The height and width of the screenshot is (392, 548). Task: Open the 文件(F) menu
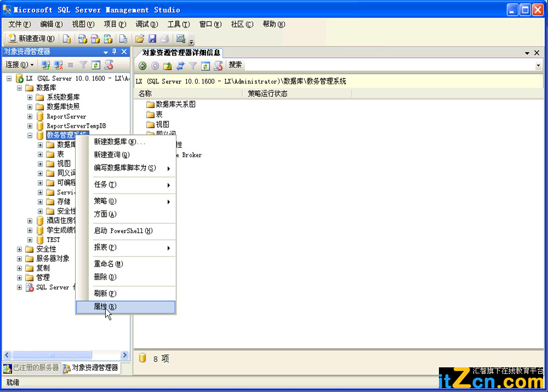[20, 24]
